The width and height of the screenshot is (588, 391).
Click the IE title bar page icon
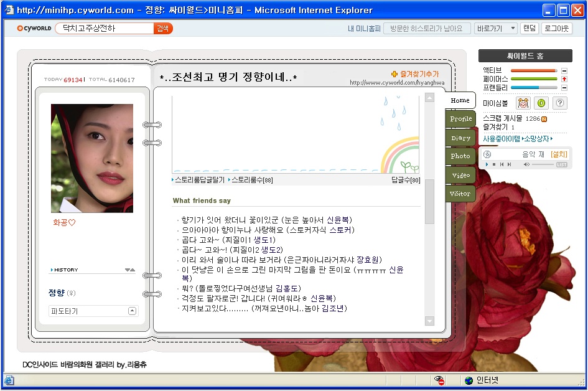point(9,10)
